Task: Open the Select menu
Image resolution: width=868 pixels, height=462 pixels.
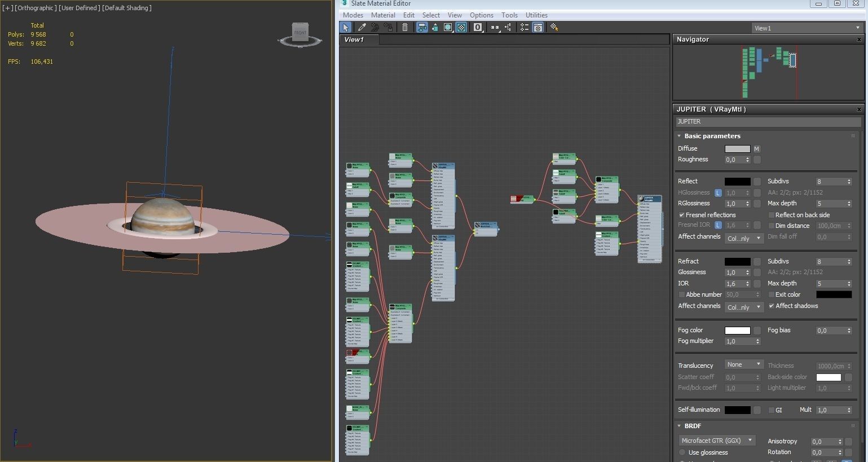Action: coord(431,15)
